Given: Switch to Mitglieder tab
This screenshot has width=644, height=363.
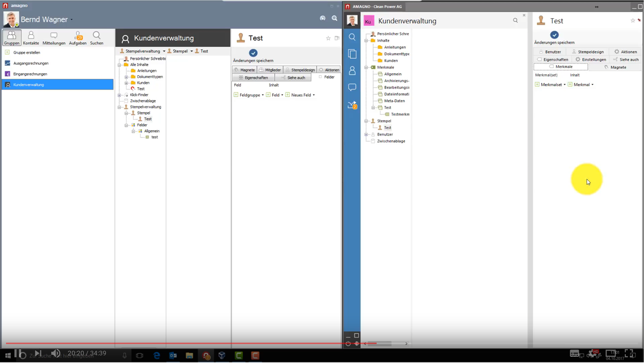Looking at the screenshot, I should pyautogui.click(x=270, y=70).
